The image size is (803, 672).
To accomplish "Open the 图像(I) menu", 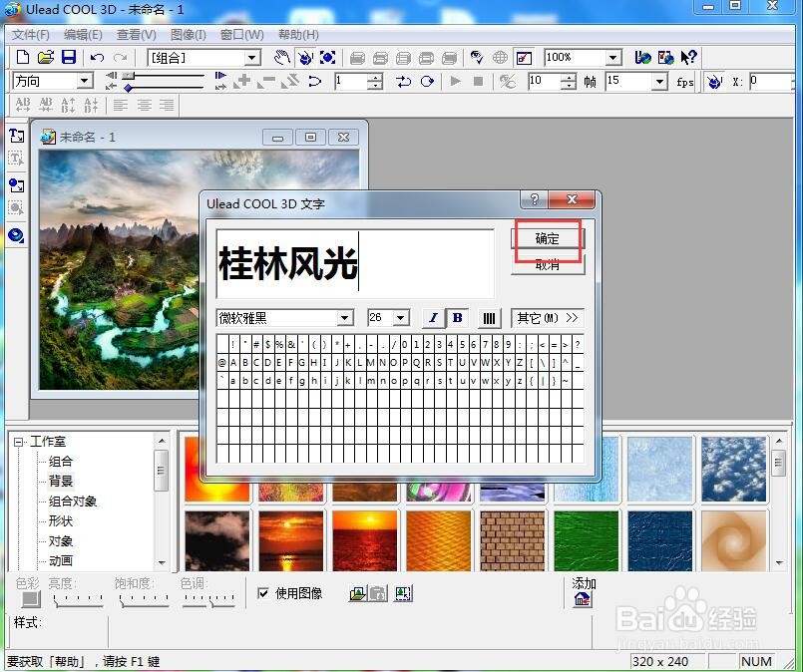I will pos(188,35).
